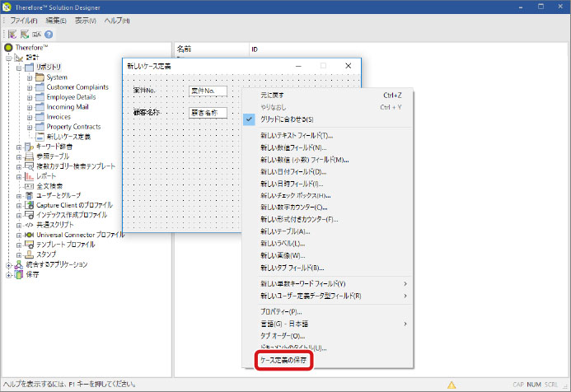Expand the Customer Complaints tree node
571x392 pixels.
[x=30, y=87]
